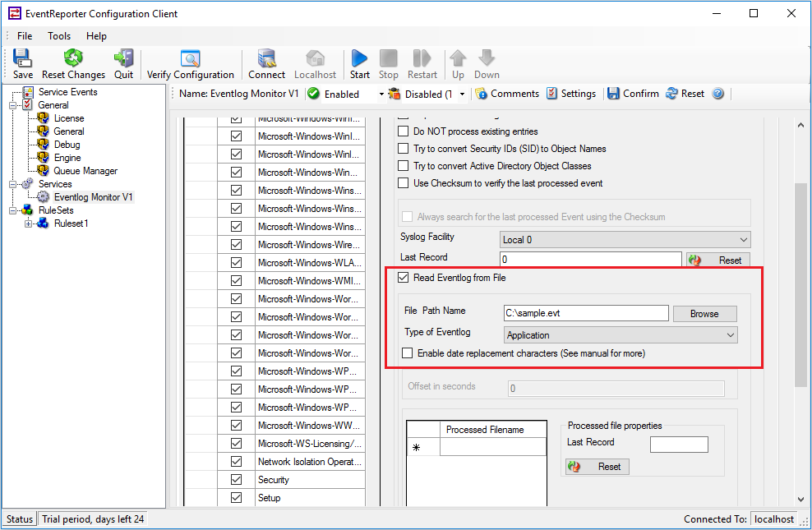Click the settings panel vertical scrollbar thumb
812x530 pixels.
coord(800,284)
